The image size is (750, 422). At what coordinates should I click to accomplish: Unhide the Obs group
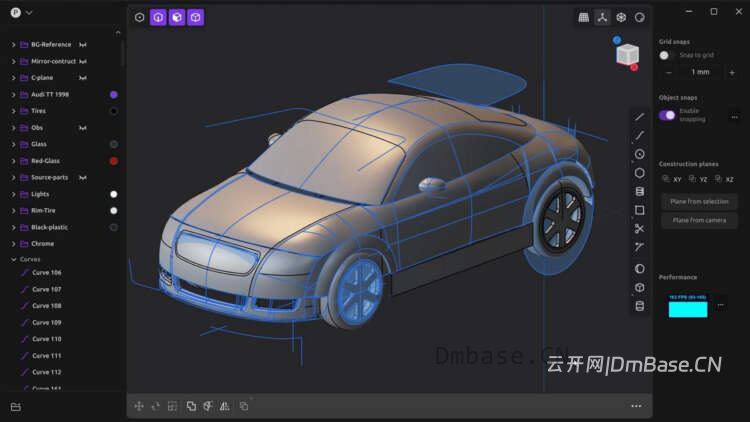tap(83, 128)
